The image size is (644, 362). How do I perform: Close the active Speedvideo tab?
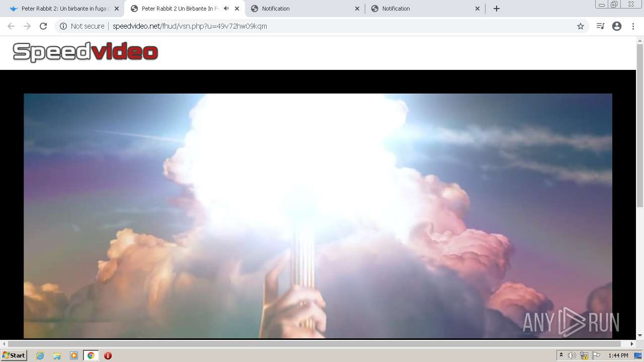pos(237,9)
